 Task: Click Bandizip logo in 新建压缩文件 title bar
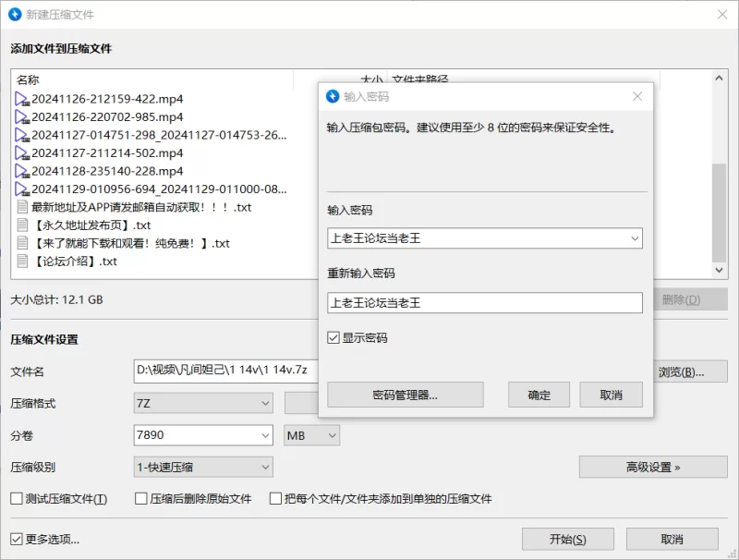pos(15,14)
